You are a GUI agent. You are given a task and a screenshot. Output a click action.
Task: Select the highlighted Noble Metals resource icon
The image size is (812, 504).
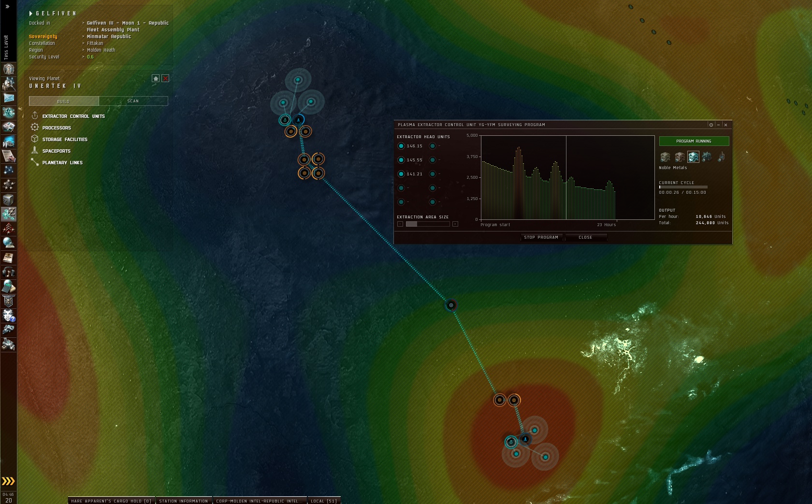tap(694, 157)
